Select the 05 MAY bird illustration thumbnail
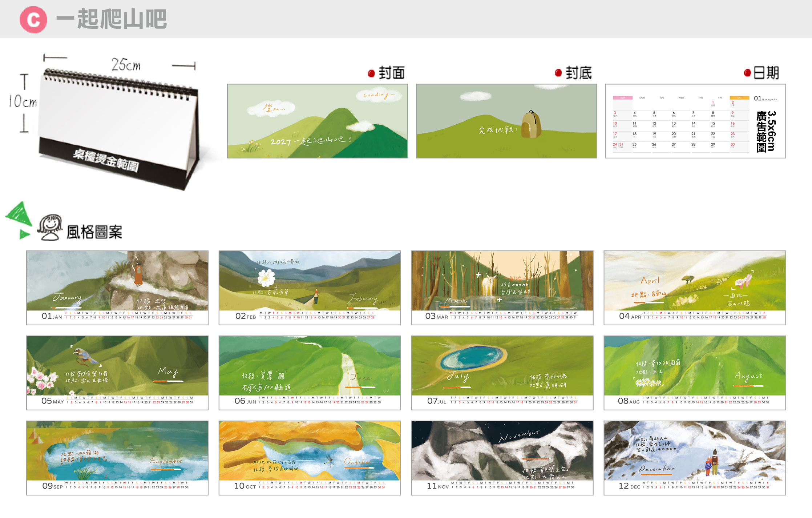The image size is (812, 518). coord(117,373)
